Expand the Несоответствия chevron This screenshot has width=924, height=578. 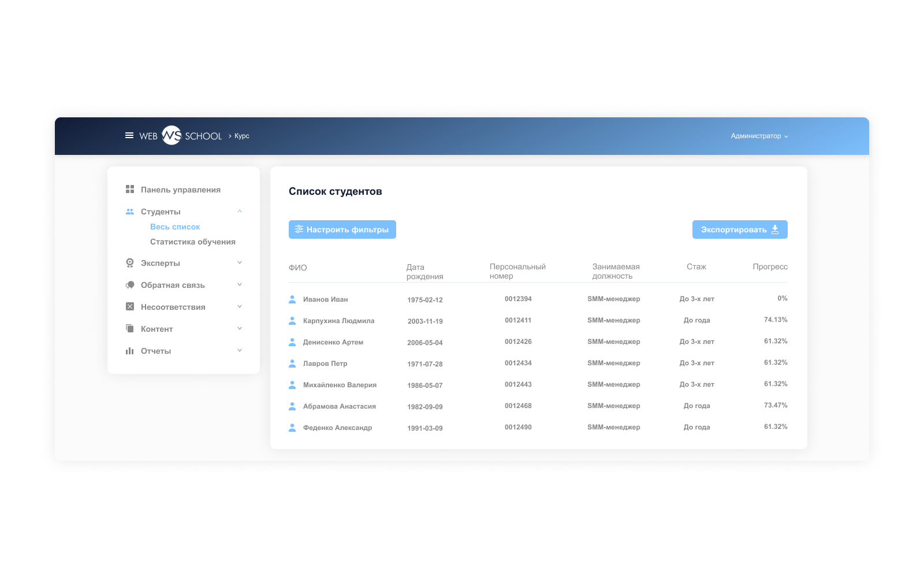(240, 307)
